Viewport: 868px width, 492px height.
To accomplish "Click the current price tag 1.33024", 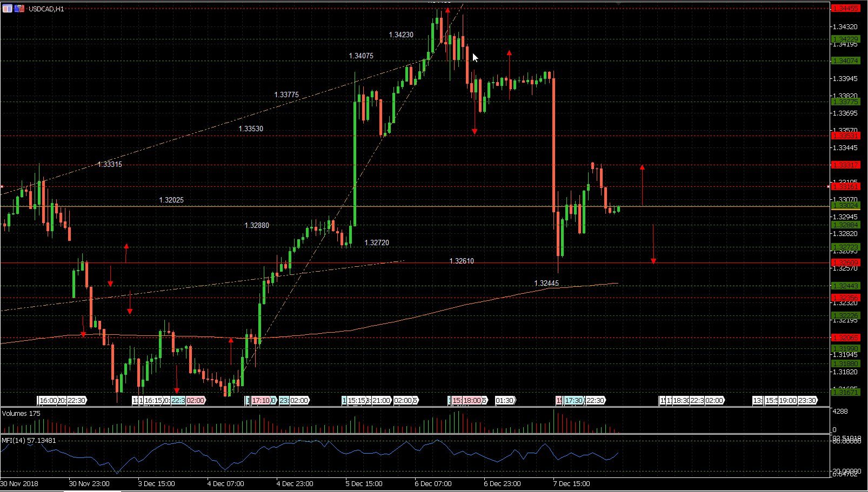I will pyautogui.click(x=846, y=206).
